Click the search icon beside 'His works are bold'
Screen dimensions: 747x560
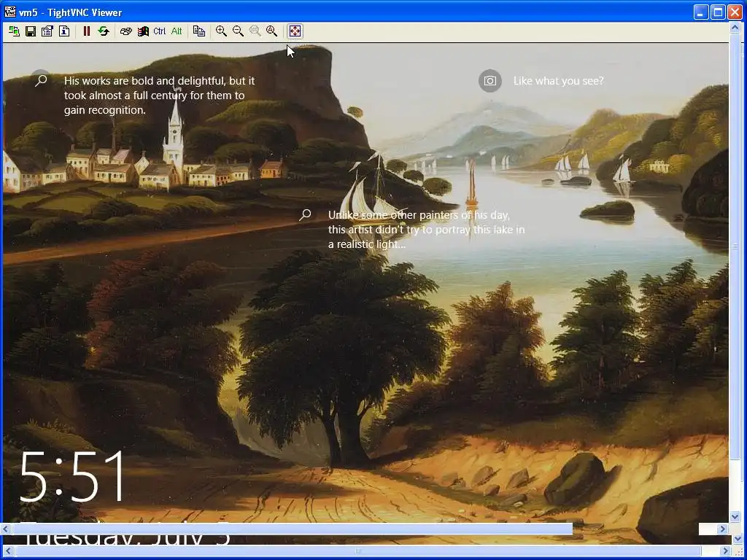click(x=41, y=80)
